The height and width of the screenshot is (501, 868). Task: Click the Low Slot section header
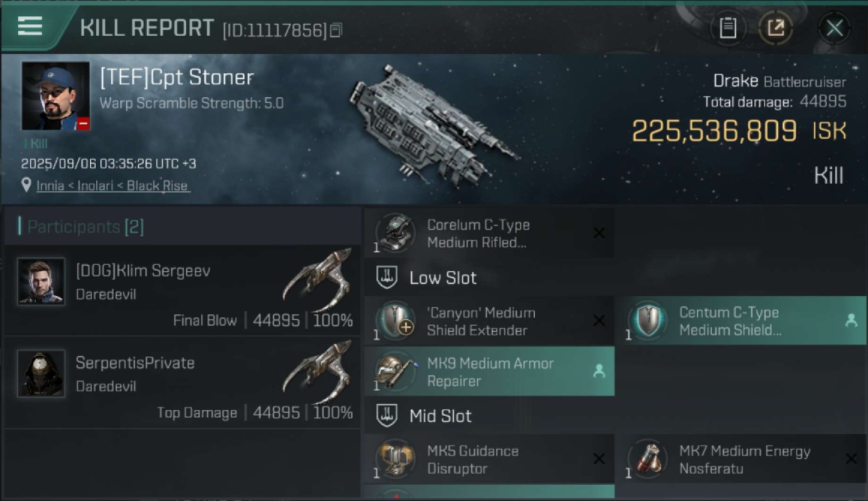(443, 278)
